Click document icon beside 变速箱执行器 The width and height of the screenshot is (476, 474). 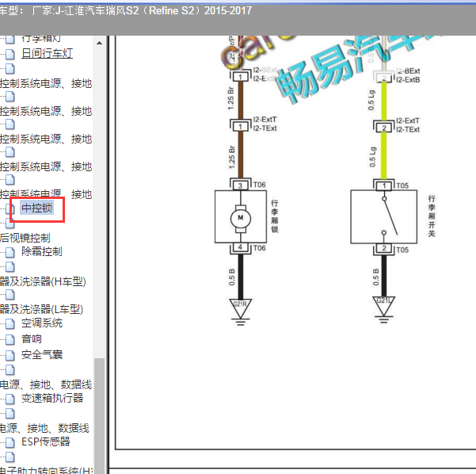click(10, 399)
